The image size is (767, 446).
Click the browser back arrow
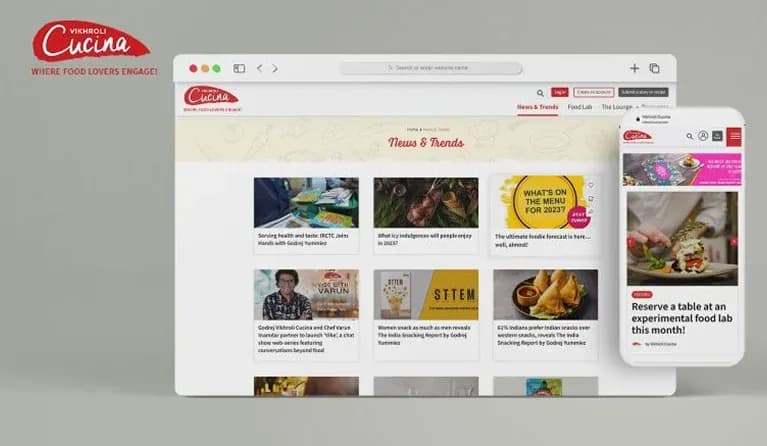(x=260, y=68)
